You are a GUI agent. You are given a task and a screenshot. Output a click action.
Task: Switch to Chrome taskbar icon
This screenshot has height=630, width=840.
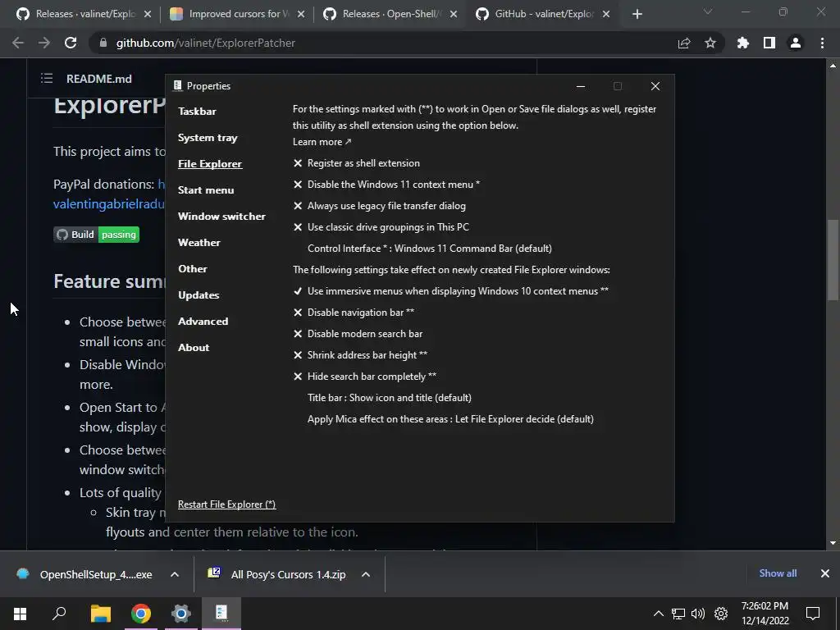coord(141,614)
